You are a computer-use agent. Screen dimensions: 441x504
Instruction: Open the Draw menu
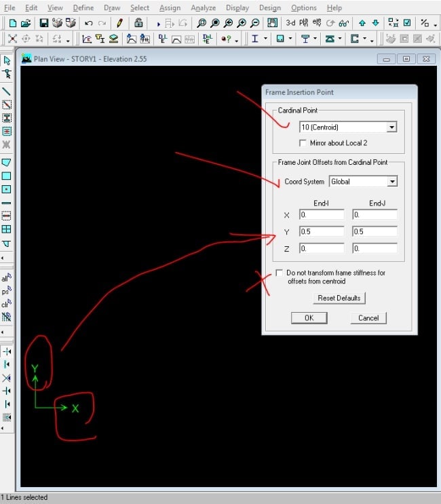112,7
